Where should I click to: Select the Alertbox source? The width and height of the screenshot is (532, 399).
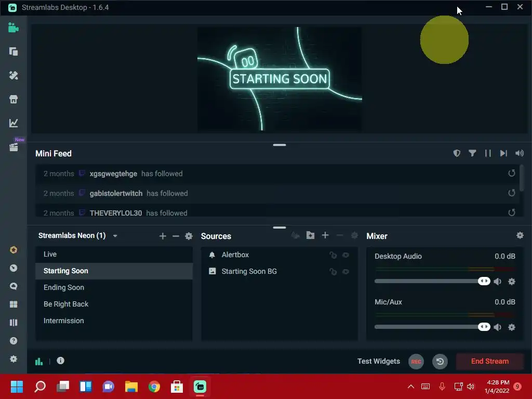(x=279, y=255)
